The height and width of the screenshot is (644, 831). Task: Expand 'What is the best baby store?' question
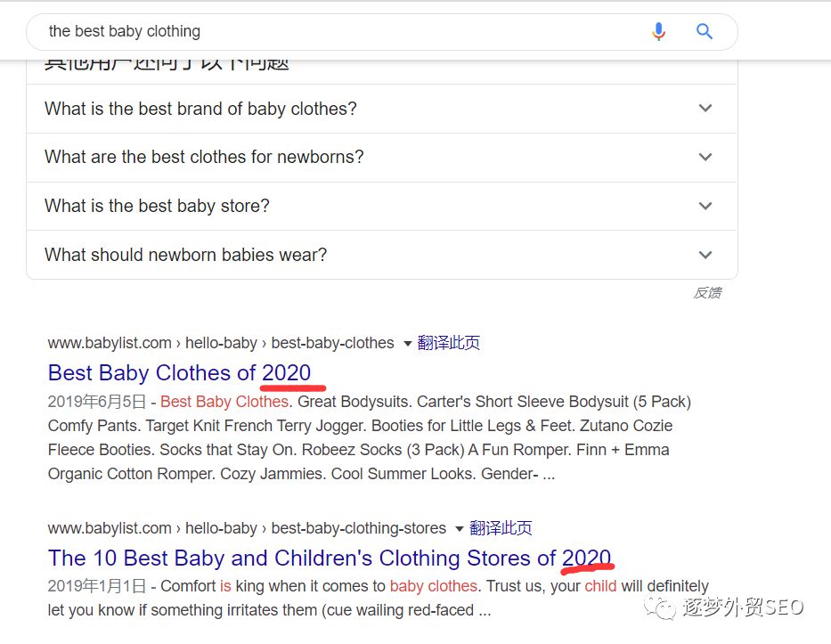pyautogui.click(x=381, y=206)
